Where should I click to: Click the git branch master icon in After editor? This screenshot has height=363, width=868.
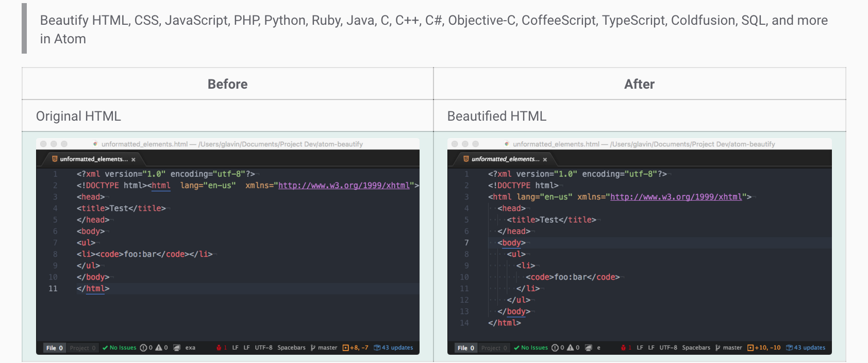click(717, 348)
